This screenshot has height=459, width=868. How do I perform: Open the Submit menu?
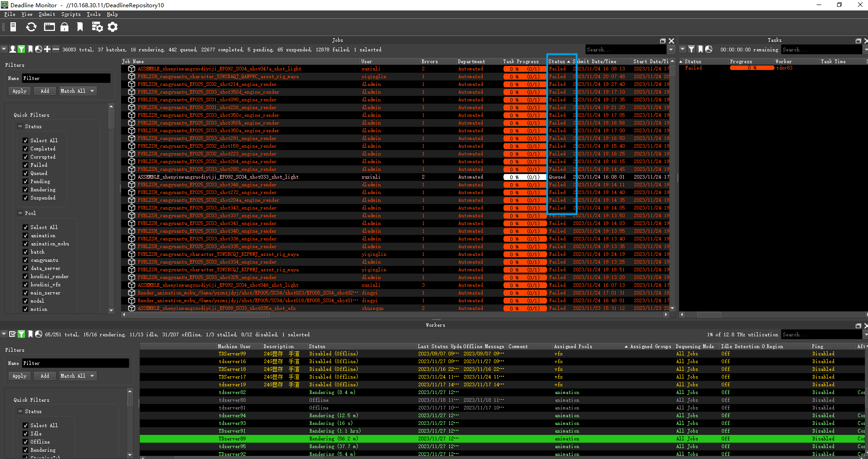[47, 15]
